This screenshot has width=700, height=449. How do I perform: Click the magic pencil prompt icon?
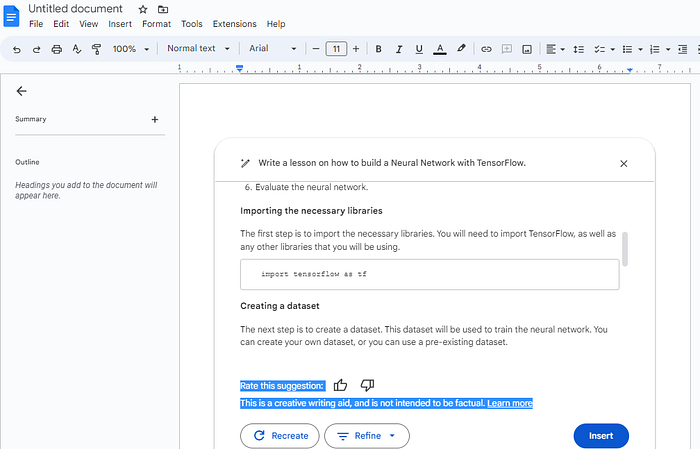click(245, 163)
